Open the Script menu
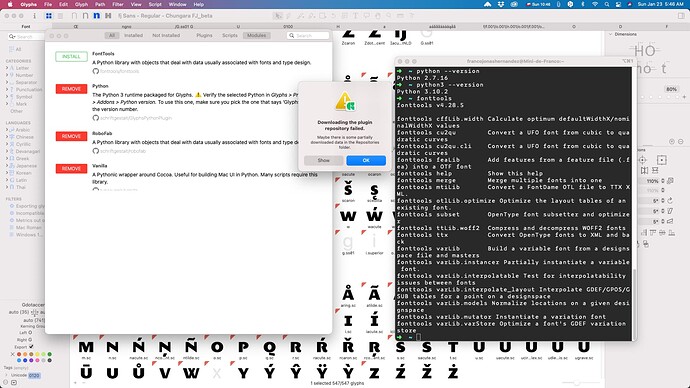Image resolution: width=690 pixels, height=388 pixels. (x=155, y=4)
